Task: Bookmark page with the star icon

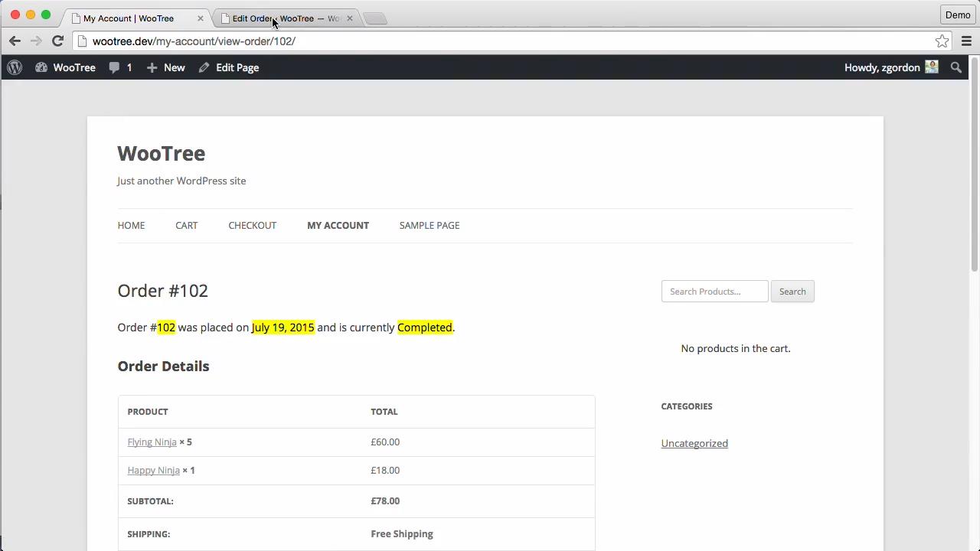Action: click(x=942, y=41)
